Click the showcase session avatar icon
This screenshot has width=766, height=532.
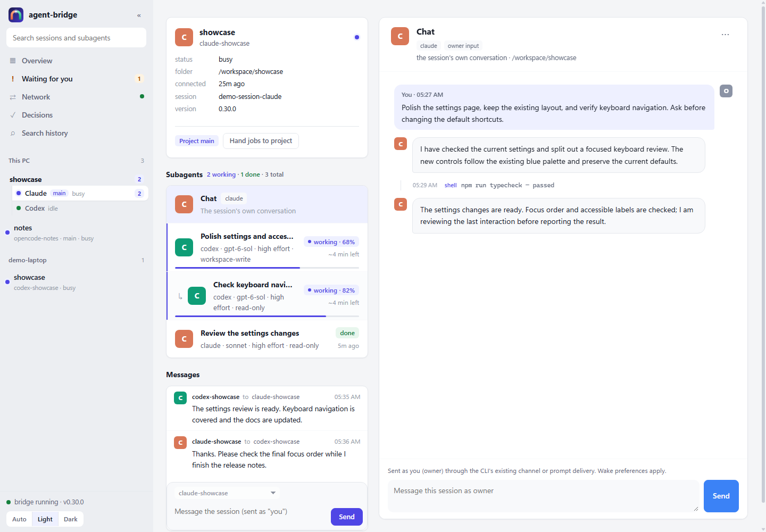[x=184, y=37]
